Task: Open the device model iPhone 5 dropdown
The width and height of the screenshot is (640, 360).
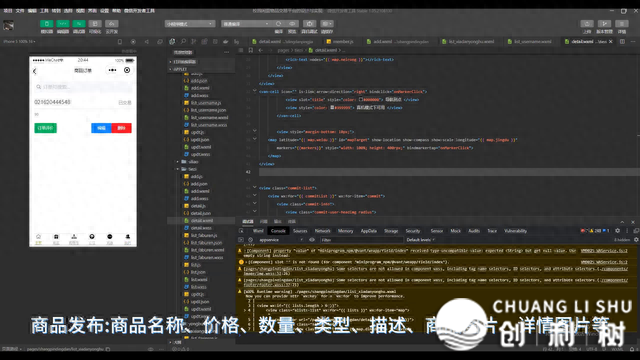Action: coord(19,41)
